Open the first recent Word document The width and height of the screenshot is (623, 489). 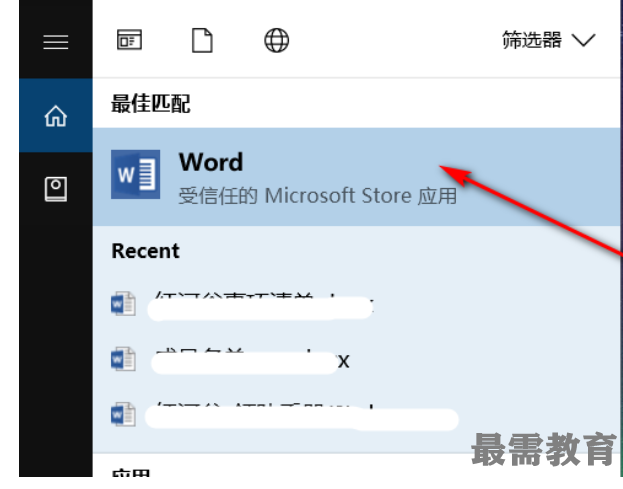pos(356,305)
